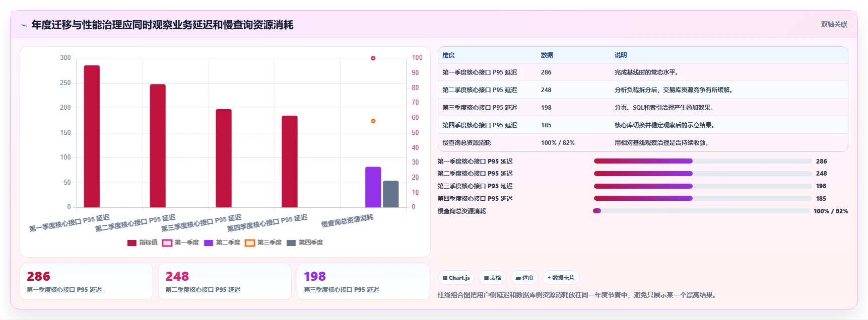Click the 进度 tag chip
868x320 pixels.
(524, 278)
